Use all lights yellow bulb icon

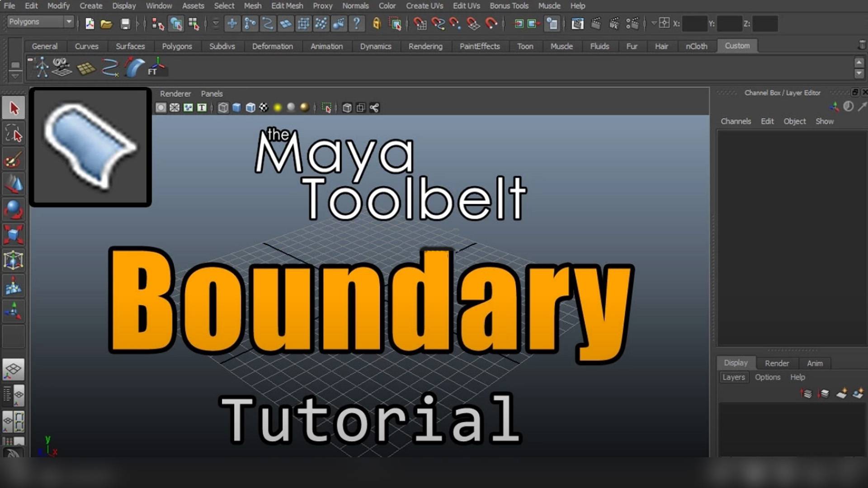(x=278, y=108)
